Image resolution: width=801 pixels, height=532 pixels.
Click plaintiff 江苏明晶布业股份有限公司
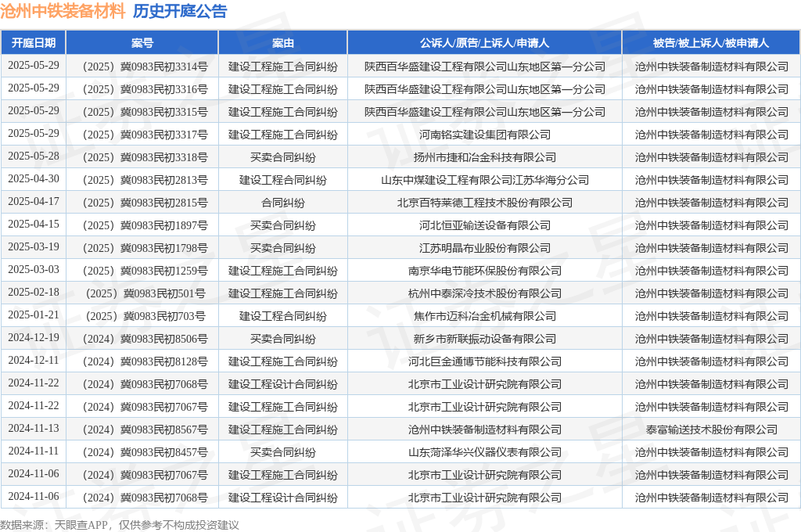(x=485, y=248)
